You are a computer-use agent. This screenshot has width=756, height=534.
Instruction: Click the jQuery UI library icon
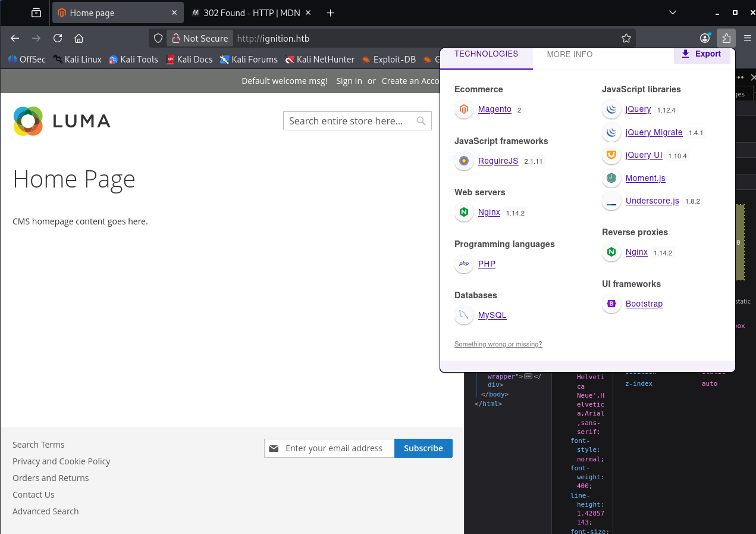click(x=611, y=155)
